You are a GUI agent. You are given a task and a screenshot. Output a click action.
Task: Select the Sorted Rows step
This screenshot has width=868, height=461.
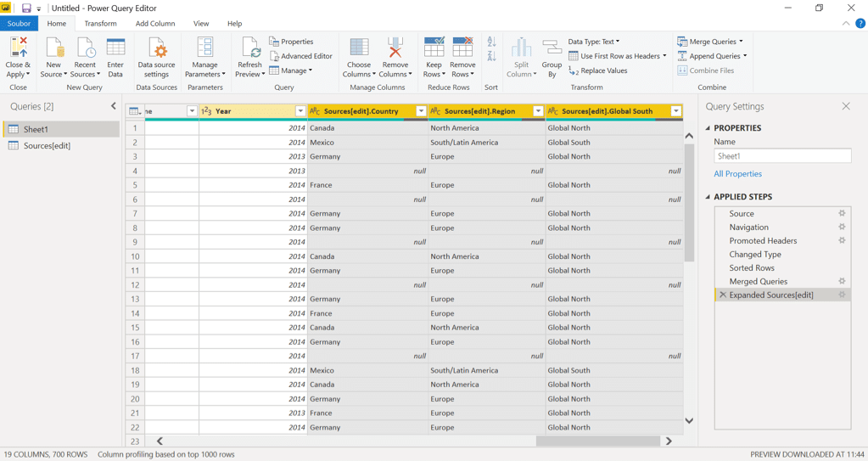pos(752,267)
